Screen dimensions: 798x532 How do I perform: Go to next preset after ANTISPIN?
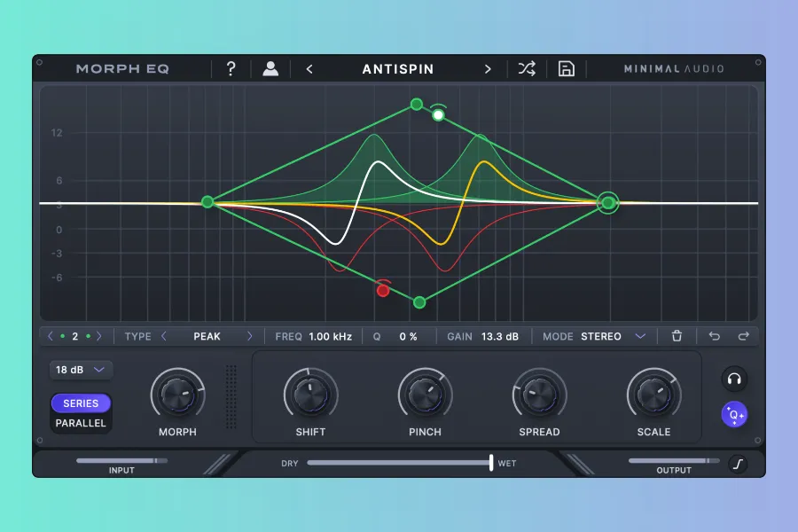click(488, 69)
